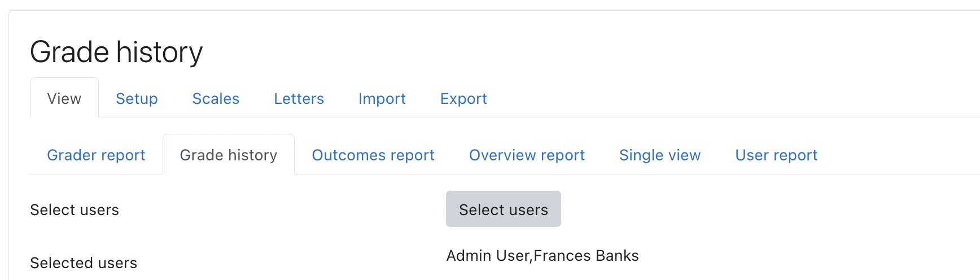
Task: Open the Scales tab
Action: pos(216,98)
